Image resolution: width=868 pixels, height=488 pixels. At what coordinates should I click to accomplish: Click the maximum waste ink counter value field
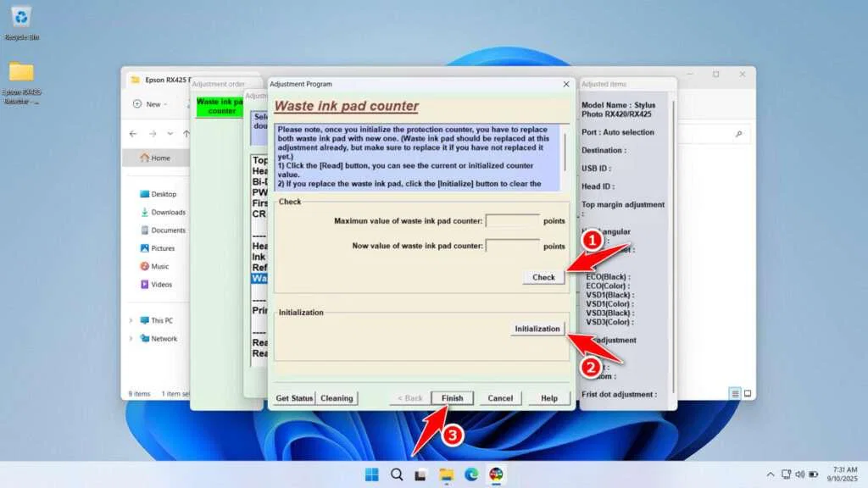[x=514, y=221]
